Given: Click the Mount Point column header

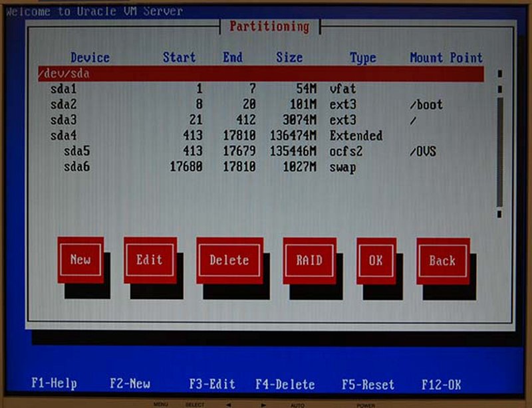Looking at the screenshot, I should pyautogui.click(x=446, y=58).
